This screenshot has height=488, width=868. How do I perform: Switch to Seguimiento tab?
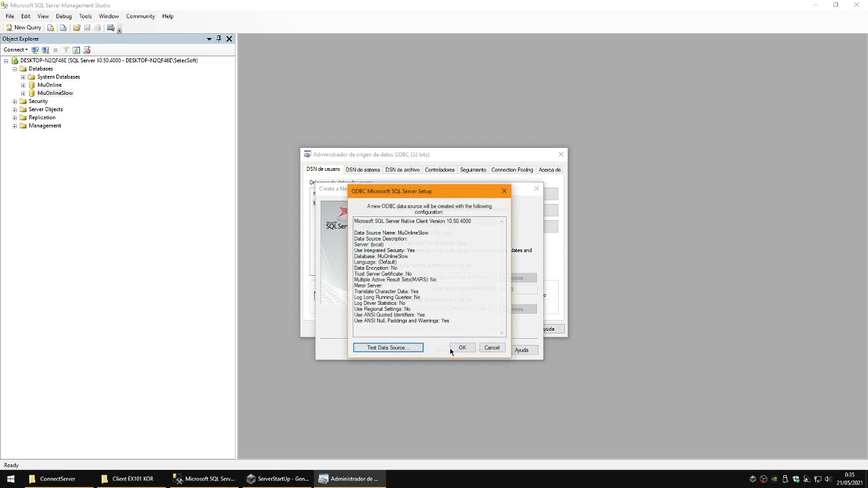[473, 169]
